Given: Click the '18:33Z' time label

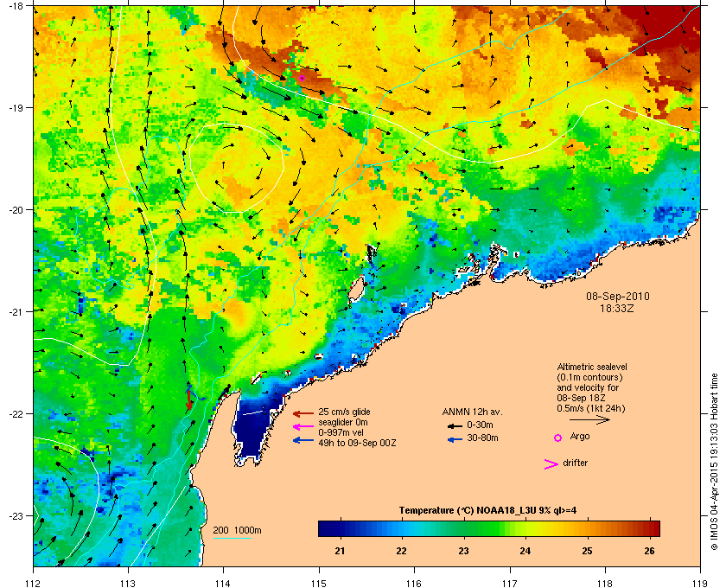Looking at the screenshot, I should click(x=617, y=308).
